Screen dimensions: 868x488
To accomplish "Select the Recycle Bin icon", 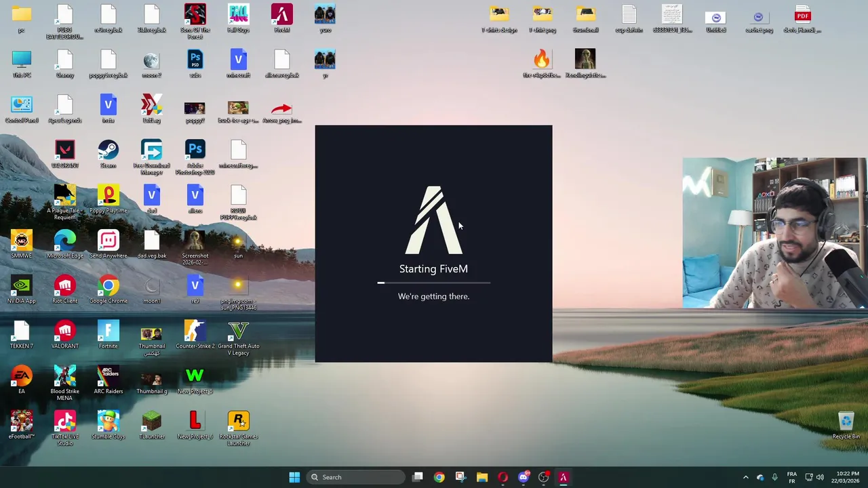I will click(846, 425).
